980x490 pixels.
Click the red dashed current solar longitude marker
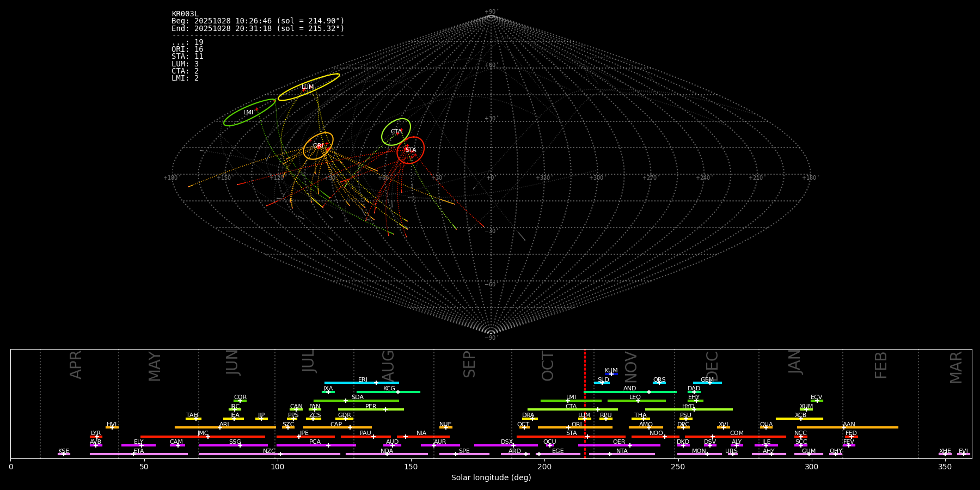pyautogui.click(x=585, y=403)
